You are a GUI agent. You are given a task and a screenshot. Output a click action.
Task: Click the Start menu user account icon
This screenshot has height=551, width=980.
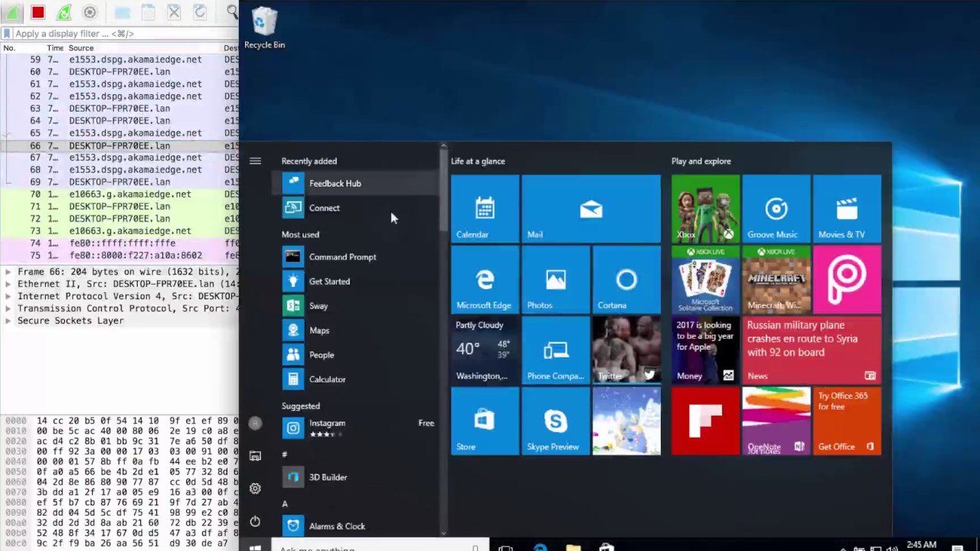point(255,423)
